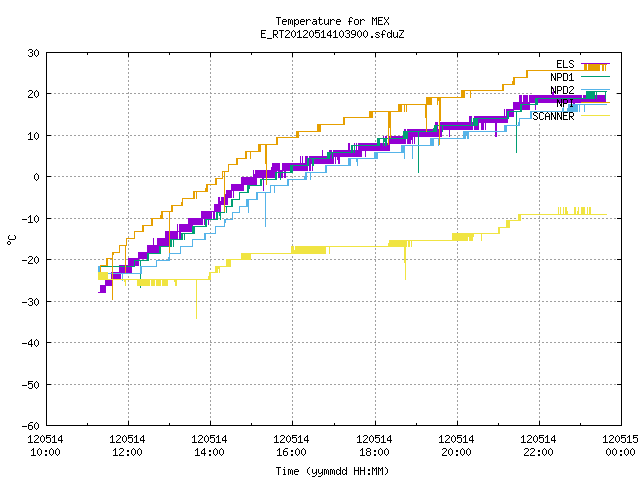Click the ELS legend label
Image resolution: width=640 pixels, height=480 pixels.
565,64
